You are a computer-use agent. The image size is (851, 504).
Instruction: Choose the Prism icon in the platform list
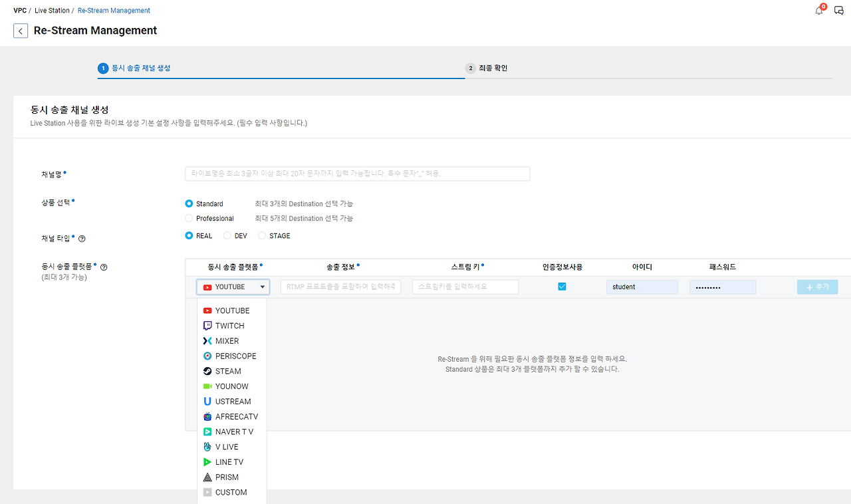click(x=207, y=477)
